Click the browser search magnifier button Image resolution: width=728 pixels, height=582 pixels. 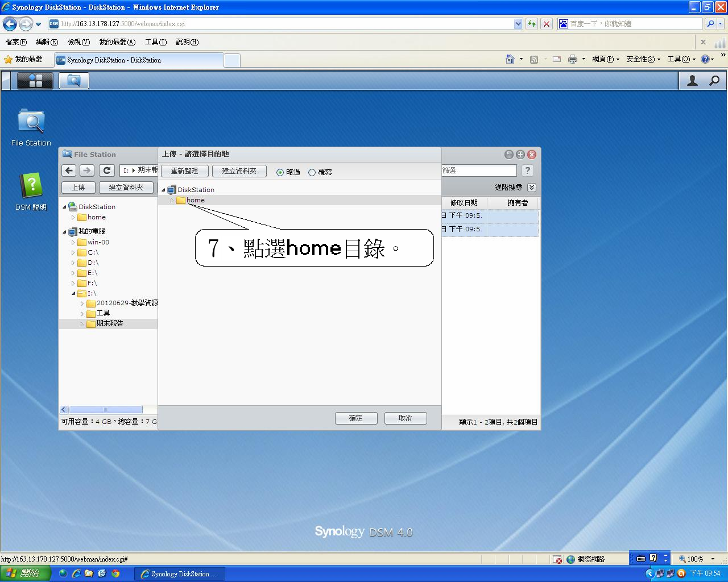[710, 24]
